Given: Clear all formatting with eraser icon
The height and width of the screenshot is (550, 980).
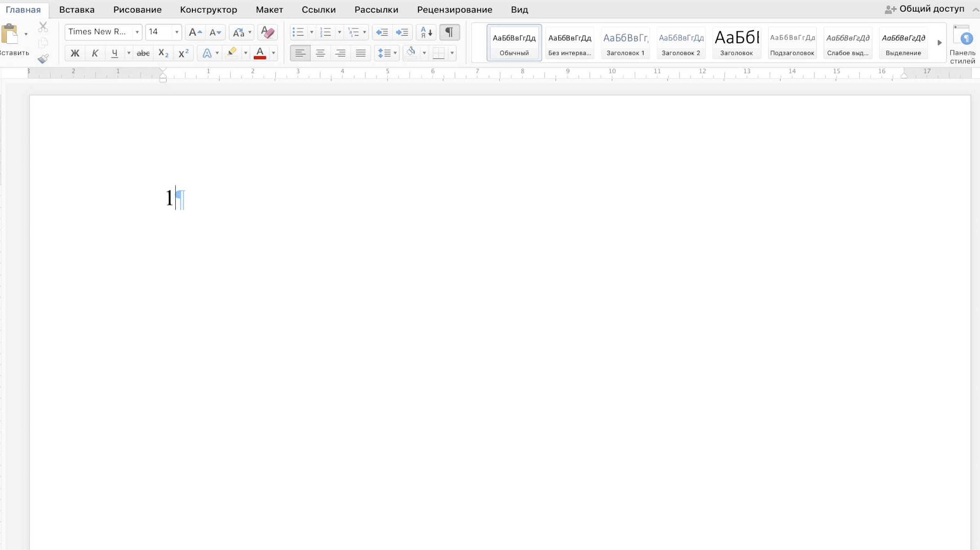Looking at the screenshot, I should tap(267, 32).
